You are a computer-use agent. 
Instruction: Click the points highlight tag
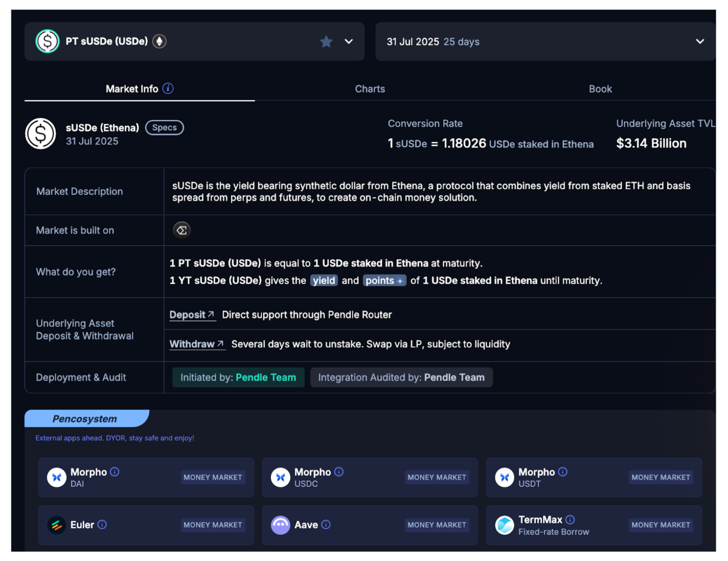click(x=384, y=280)
